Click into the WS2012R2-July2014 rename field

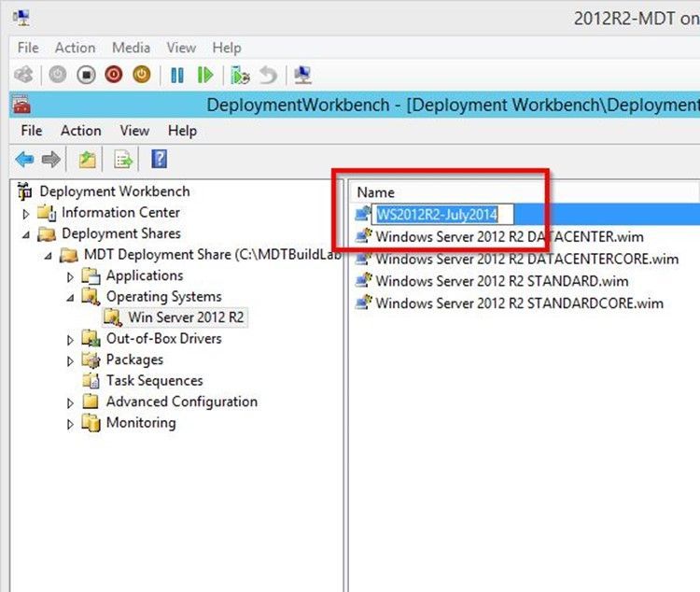tap(442, 215)
